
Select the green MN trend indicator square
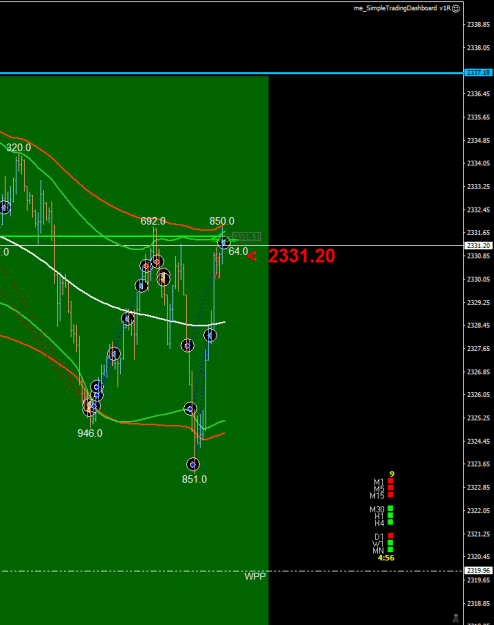tap(390, 550)
